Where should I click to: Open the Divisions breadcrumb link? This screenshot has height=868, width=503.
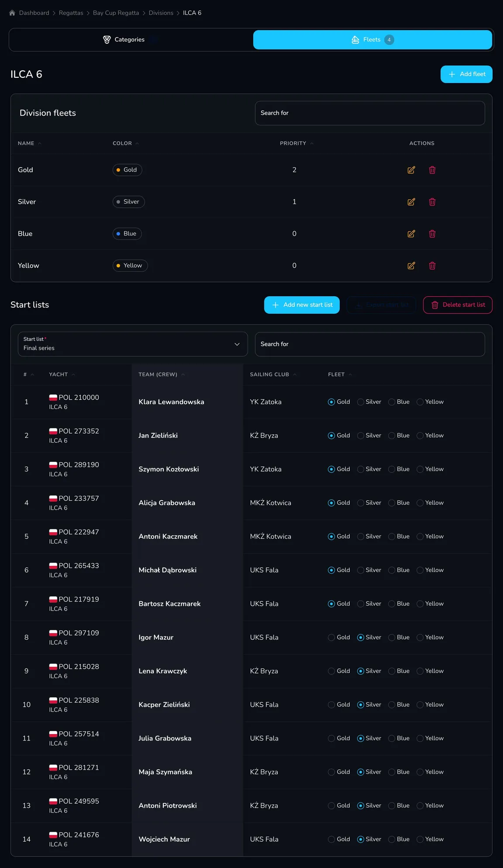tap(161, 13)
